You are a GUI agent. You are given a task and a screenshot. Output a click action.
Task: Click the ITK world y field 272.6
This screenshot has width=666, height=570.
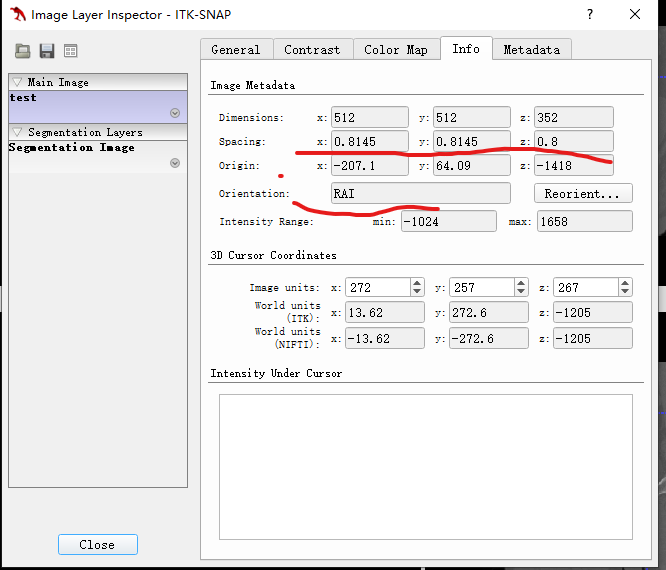(x=488, y=313)
